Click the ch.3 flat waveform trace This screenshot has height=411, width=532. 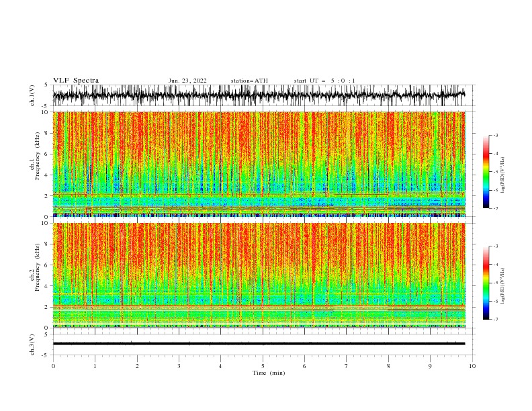pyautogui.click(x=259, y=344)
